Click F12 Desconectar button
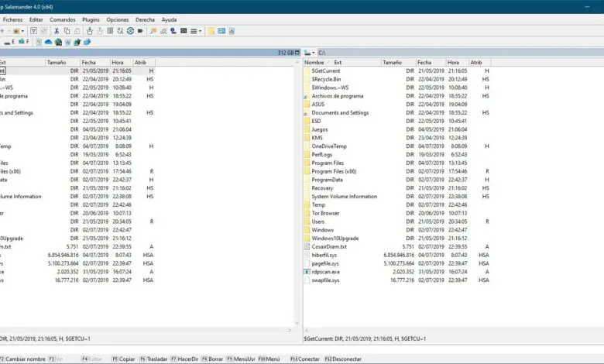This screenshot has width=604, height=364. (x=343, y=359)
